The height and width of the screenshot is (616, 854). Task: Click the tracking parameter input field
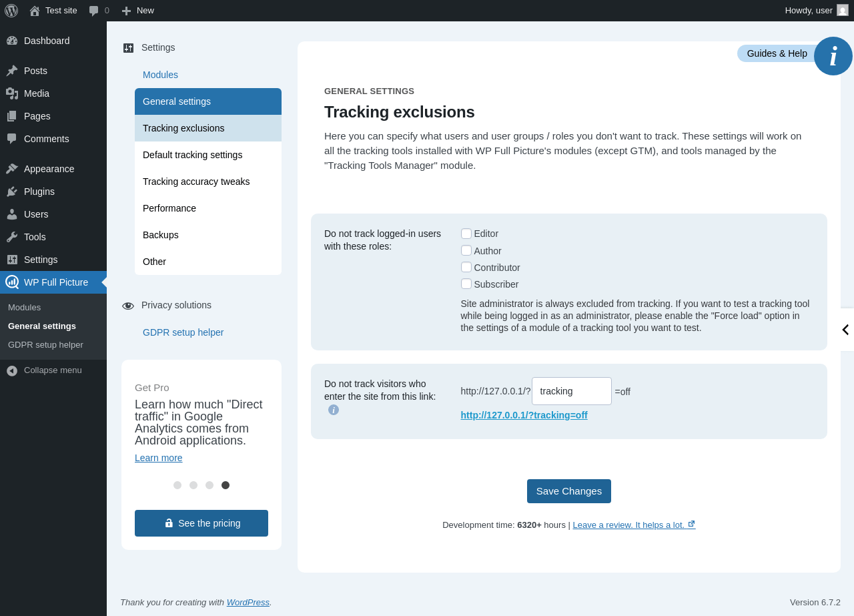(572, 391)
